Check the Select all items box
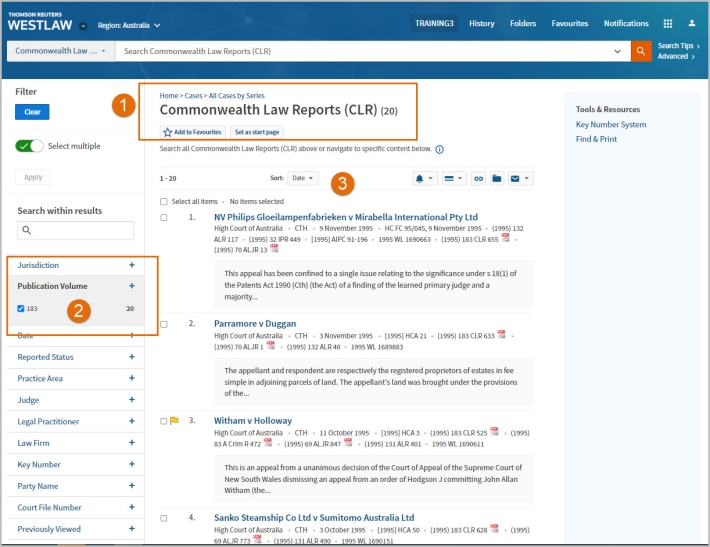710x547 pixels. coord(163,202)
